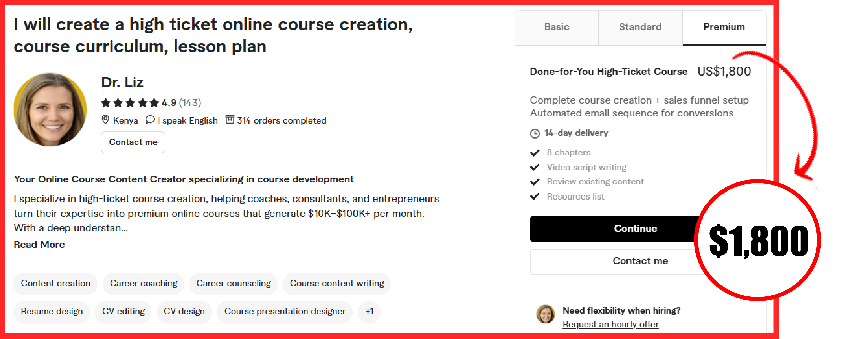Switch to the Basic package tab

[557, 27]
